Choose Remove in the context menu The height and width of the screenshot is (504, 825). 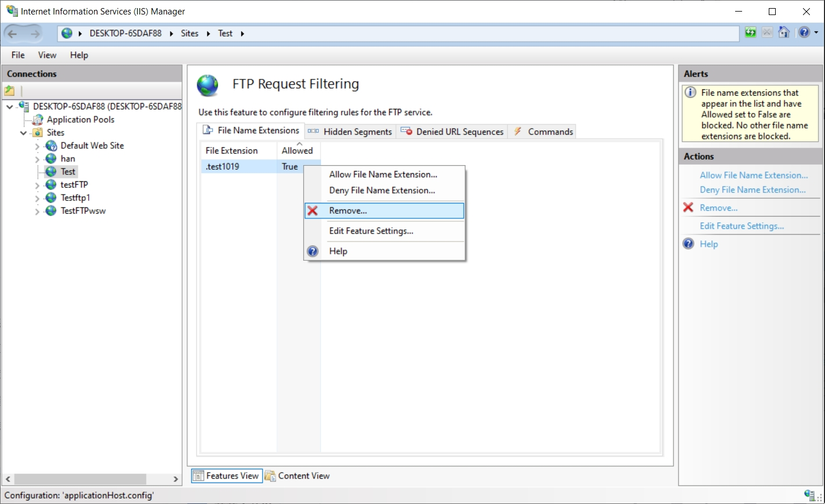tap(384, 210)
